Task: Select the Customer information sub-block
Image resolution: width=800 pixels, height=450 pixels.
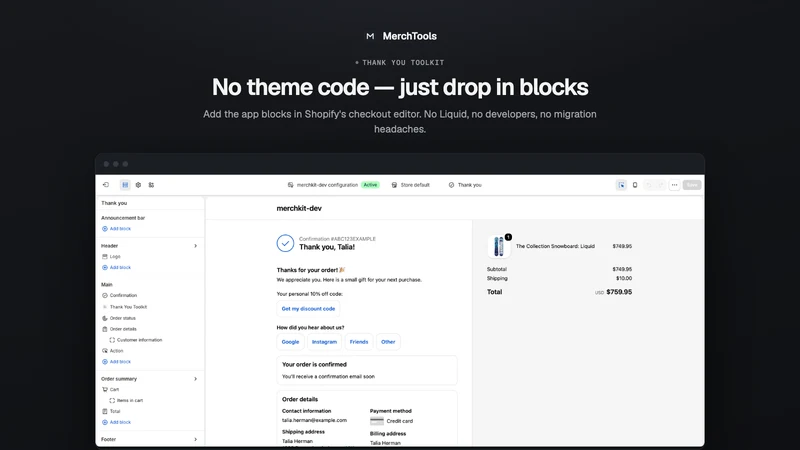Action: click(136, 340)
